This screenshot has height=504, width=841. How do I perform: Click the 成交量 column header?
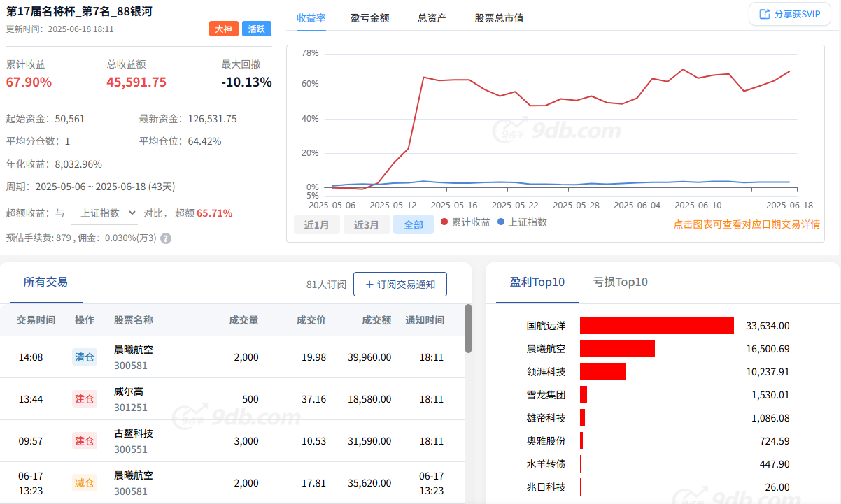(x=244, y=320)
